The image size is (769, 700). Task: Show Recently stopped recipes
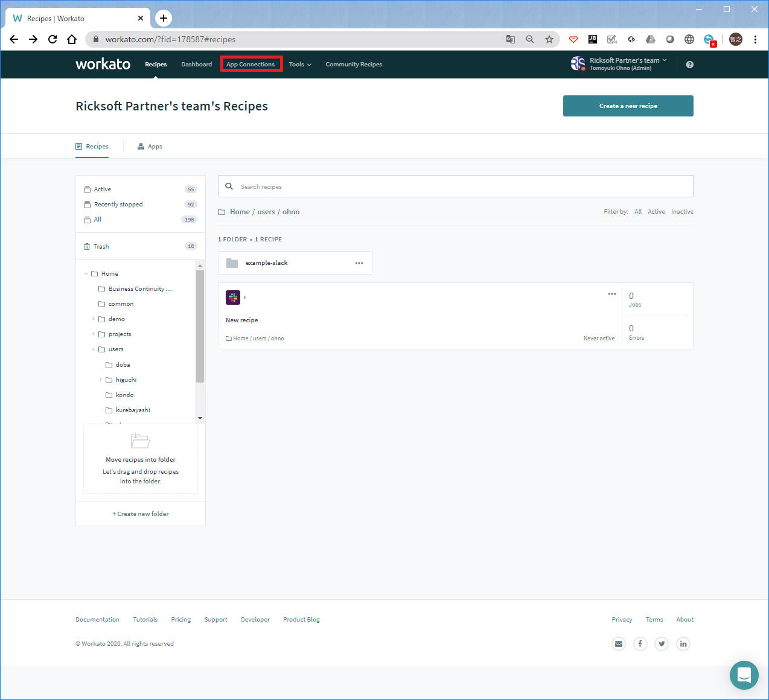(141, 205)
